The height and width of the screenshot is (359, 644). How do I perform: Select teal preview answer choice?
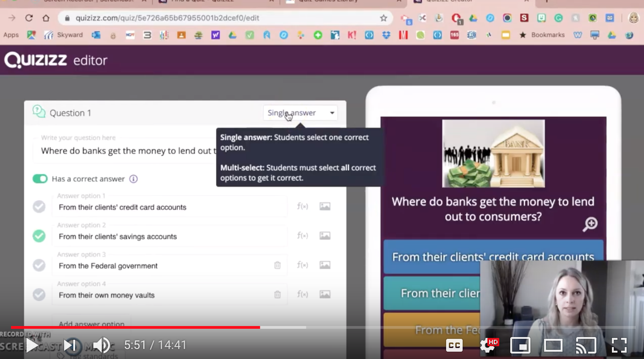[432, 293]
